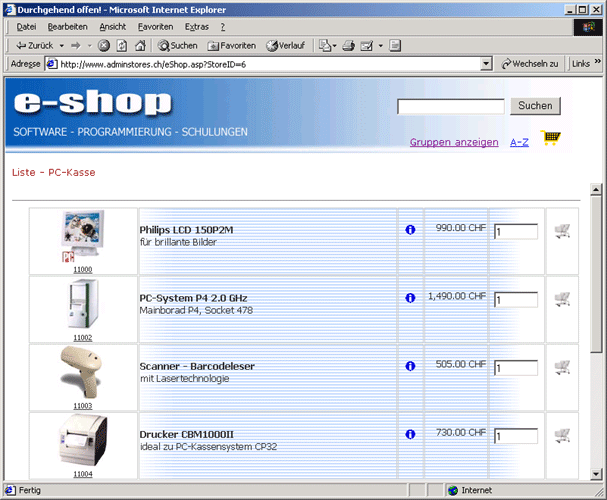The image size is (607, 500).
Task: Open the Datei menu
Action: coord(26,27)
